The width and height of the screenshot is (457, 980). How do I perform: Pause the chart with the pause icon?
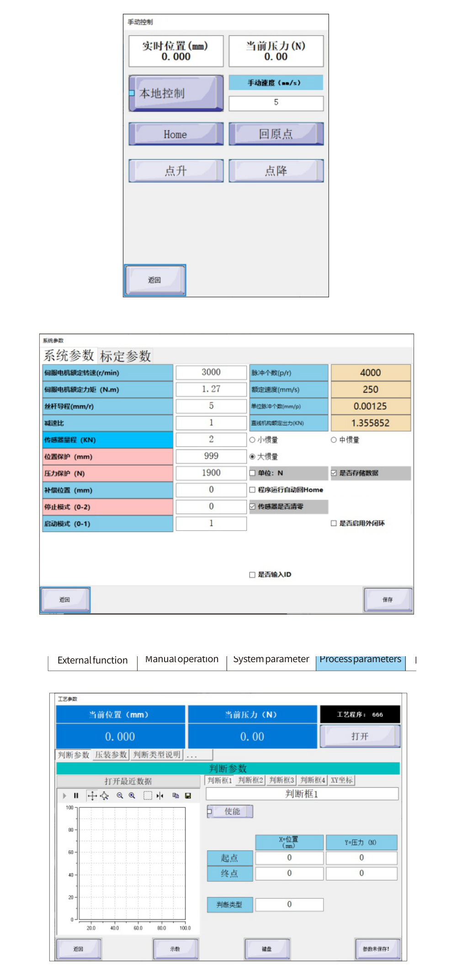76,796
